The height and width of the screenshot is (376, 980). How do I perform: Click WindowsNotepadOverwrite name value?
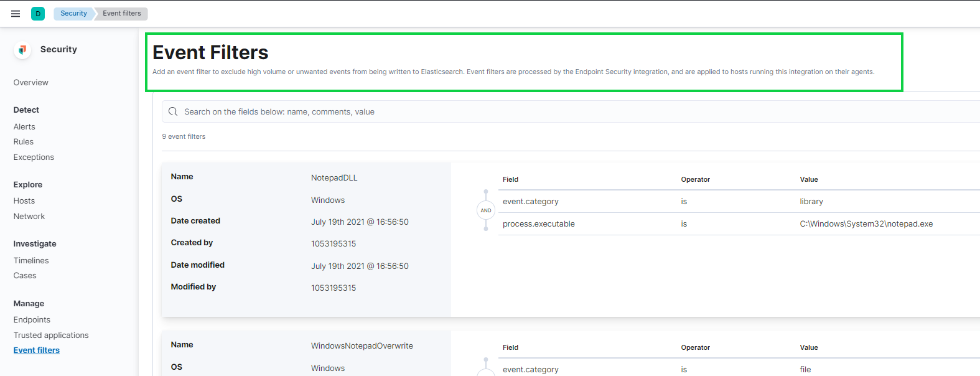(362, 345)
